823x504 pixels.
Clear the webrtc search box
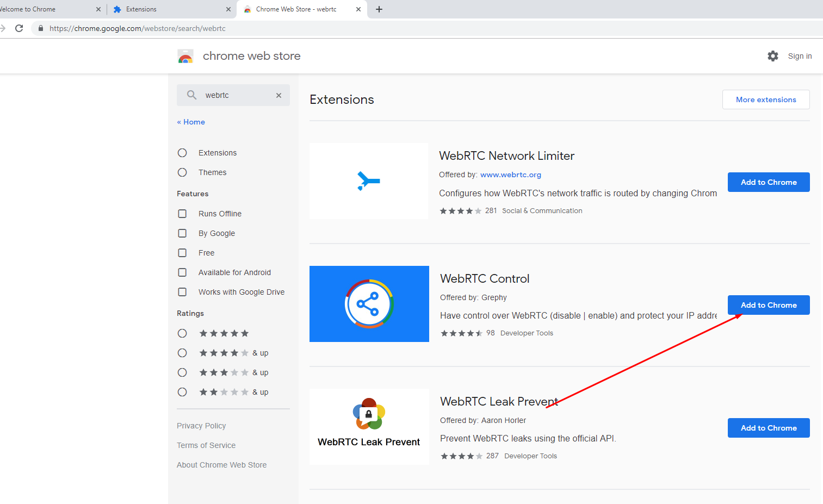279,95
